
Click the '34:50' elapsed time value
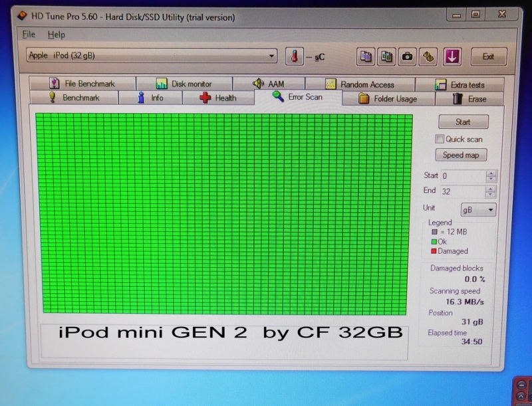point(471,342)
